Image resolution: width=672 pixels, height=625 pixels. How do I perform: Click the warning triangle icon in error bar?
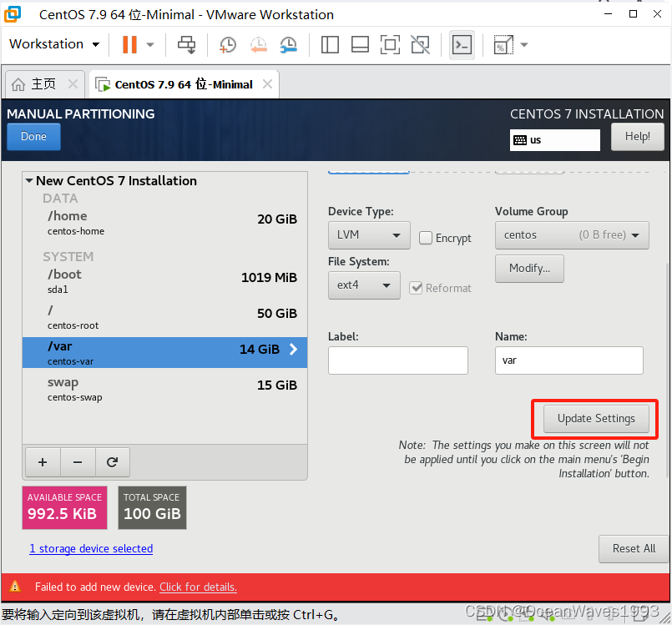[x=15, y=587]
